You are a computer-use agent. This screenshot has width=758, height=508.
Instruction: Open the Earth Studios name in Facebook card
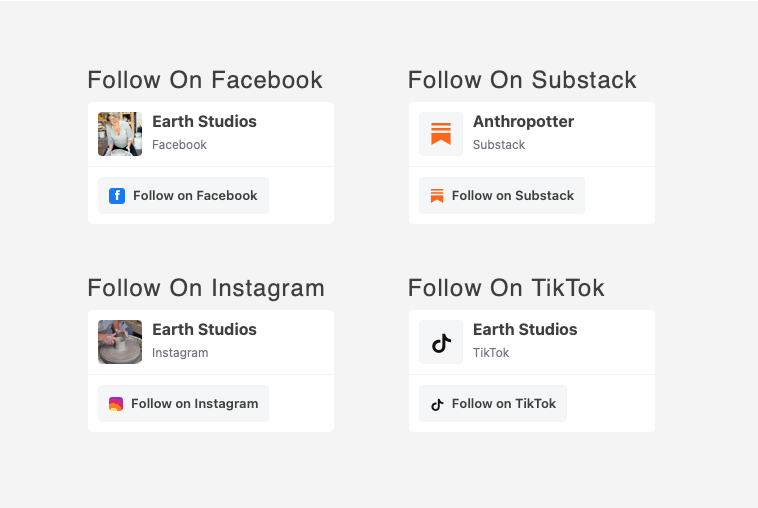204,122
